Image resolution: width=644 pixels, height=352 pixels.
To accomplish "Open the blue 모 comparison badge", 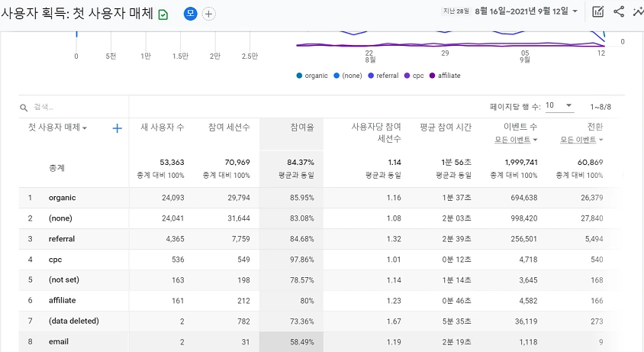I will (x=190, y=14).
